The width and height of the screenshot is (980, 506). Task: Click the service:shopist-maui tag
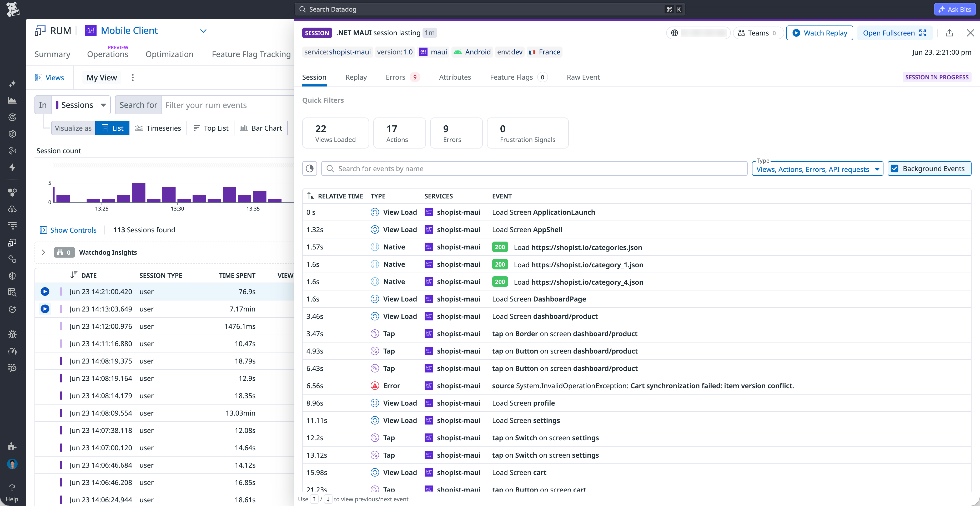pos(338,52)
